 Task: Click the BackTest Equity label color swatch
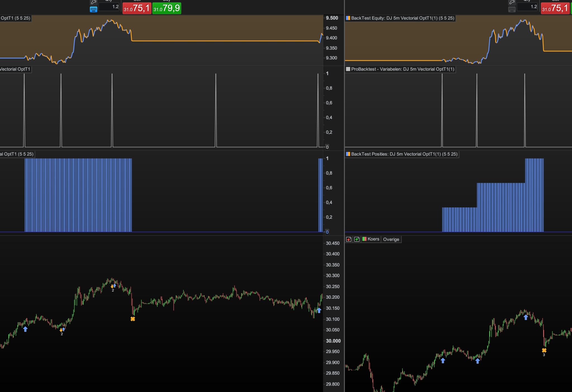click(348, 18)
